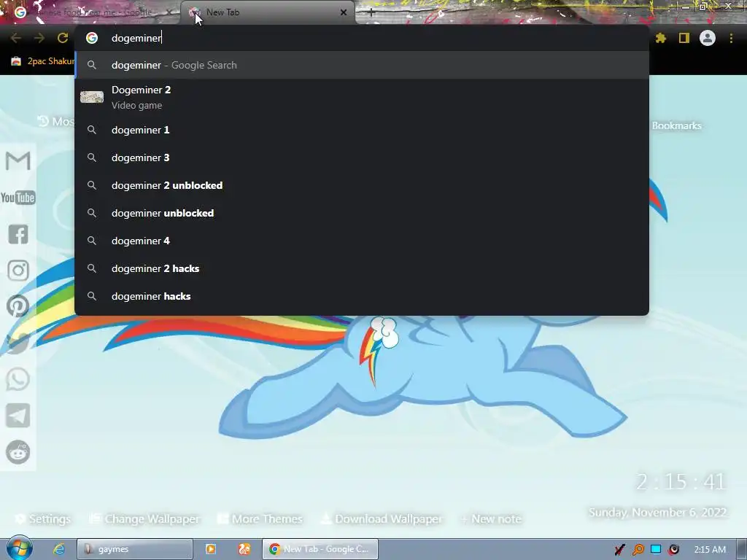Open gaymes folder taskbar button
This screenshot has height=560, width=747.
[135, 549]
